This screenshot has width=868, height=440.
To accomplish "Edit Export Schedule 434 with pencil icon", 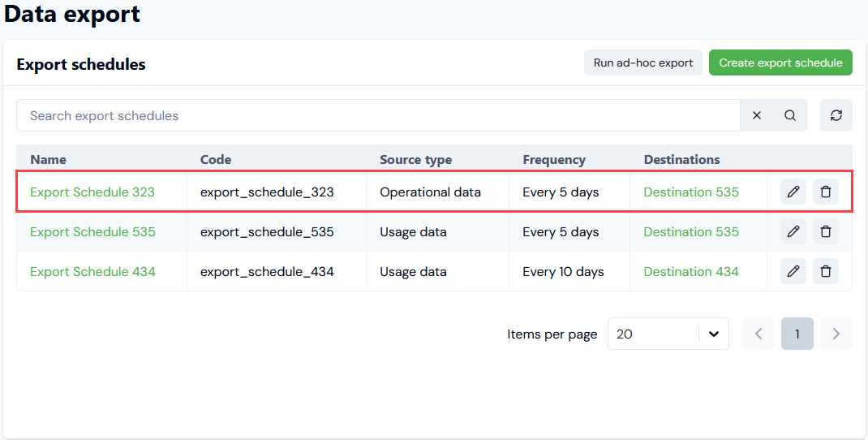I will point(793,271).
